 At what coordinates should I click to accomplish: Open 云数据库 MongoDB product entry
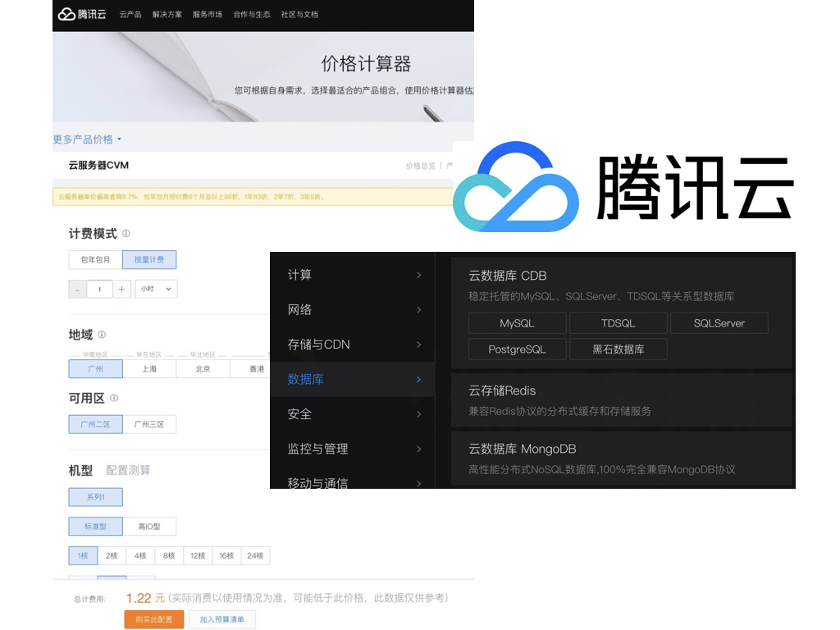pos(622,459)
